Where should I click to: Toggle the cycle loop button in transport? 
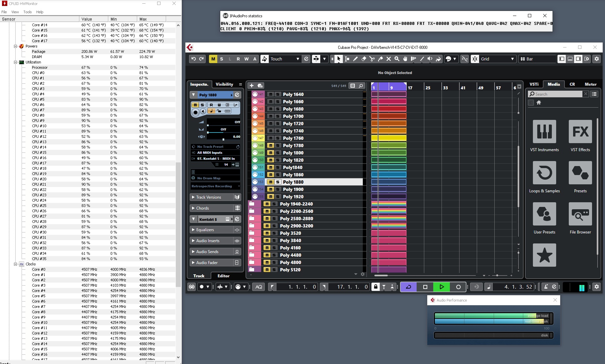click(x=409, y=287)
